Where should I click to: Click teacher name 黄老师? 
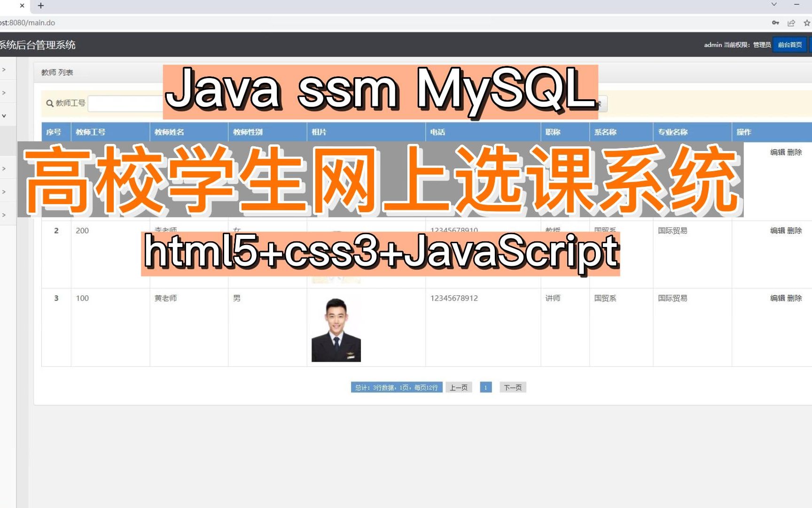tap(165, 298)
